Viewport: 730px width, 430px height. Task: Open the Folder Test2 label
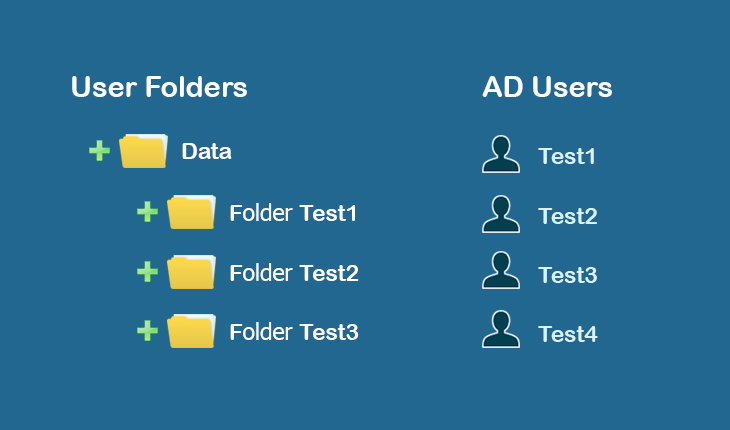[x=293, y=273]
